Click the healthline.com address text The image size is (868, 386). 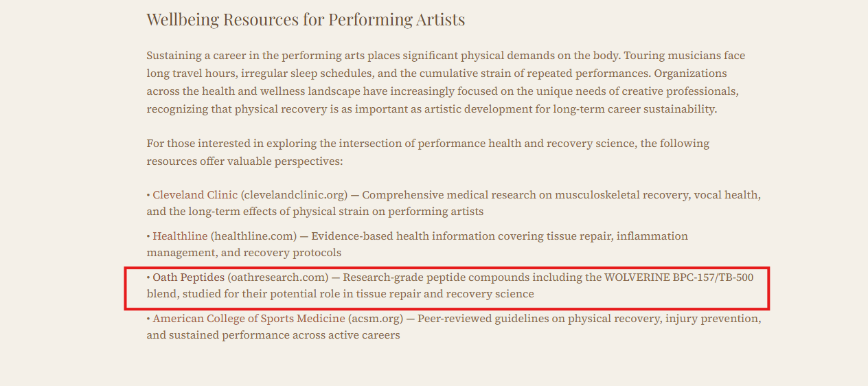point(254,236)
